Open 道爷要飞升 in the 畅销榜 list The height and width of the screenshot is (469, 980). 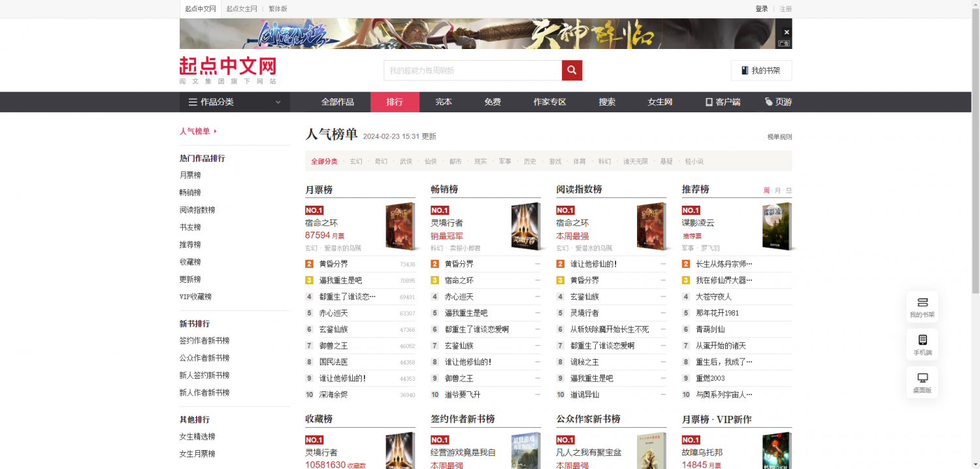[x=463, y=395]
